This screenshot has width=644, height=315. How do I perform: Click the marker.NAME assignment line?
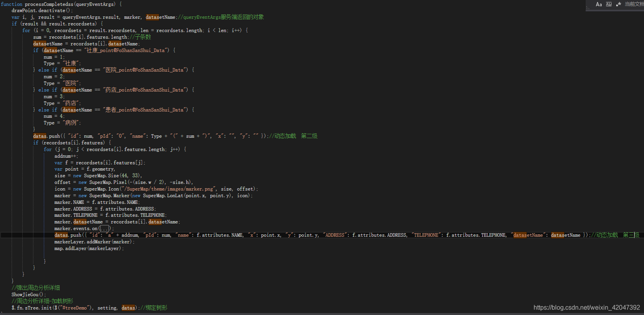97,202
